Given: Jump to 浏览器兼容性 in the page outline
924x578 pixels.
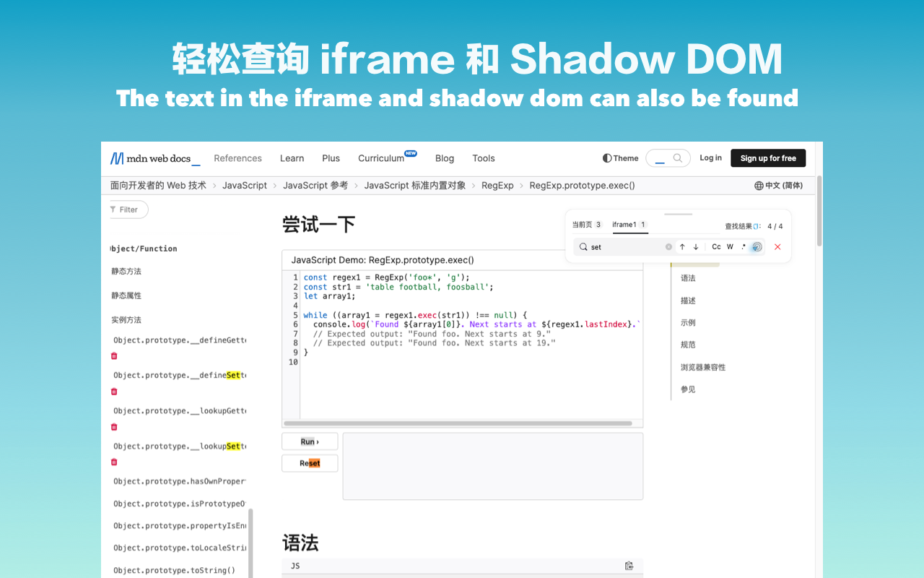Looking at the screenshot, I should 703,368.
